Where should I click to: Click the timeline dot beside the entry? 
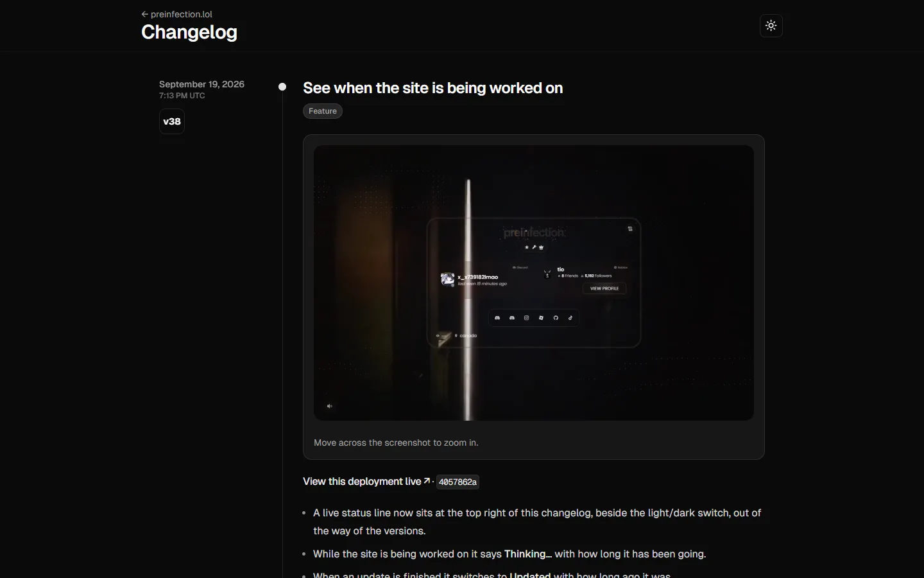click(282, 87)
